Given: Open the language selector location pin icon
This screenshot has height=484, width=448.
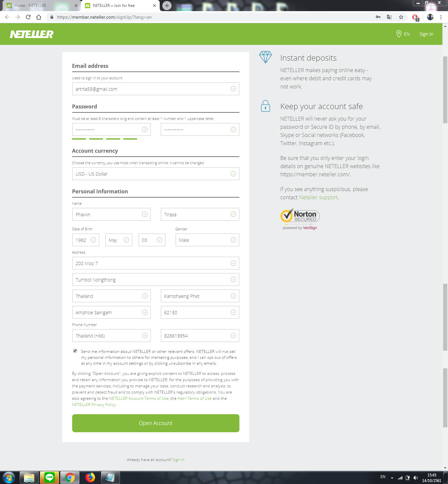Looking at the screenshot, I should 399,34.
